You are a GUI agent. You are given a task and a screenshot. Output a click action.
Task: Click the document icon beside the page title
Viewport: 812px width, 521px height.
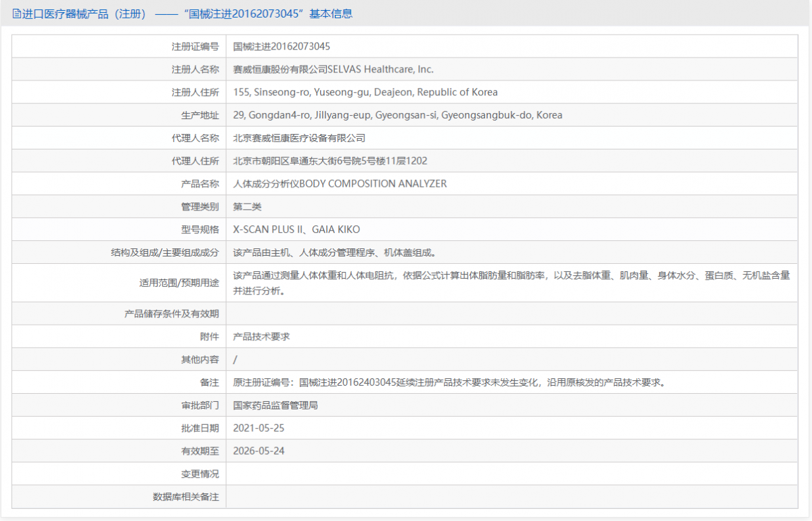pyautogui.click(x=15, y=14)
